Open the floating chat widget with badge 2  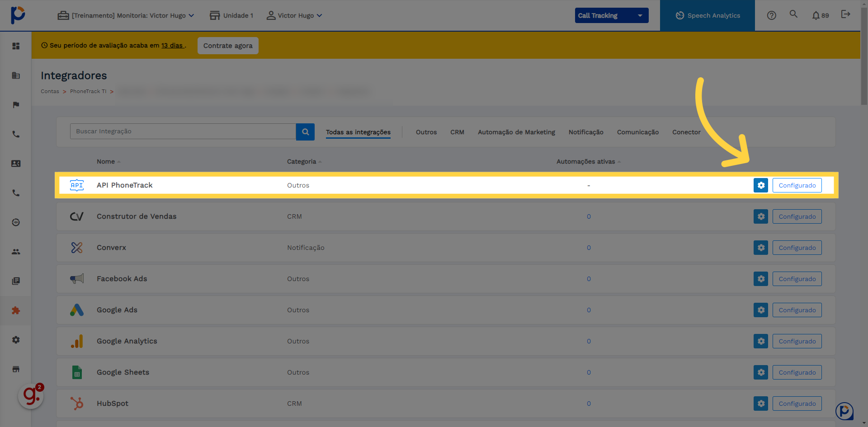click(x=31, y=396)
